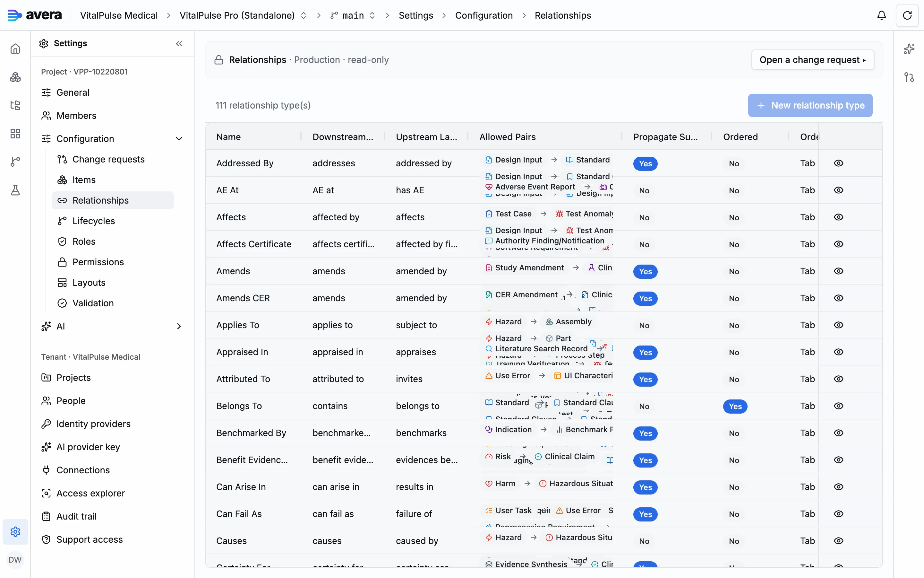View the Can Fail As relationship via eye icon
924x578 pixels.
click(x=838, y=513)
